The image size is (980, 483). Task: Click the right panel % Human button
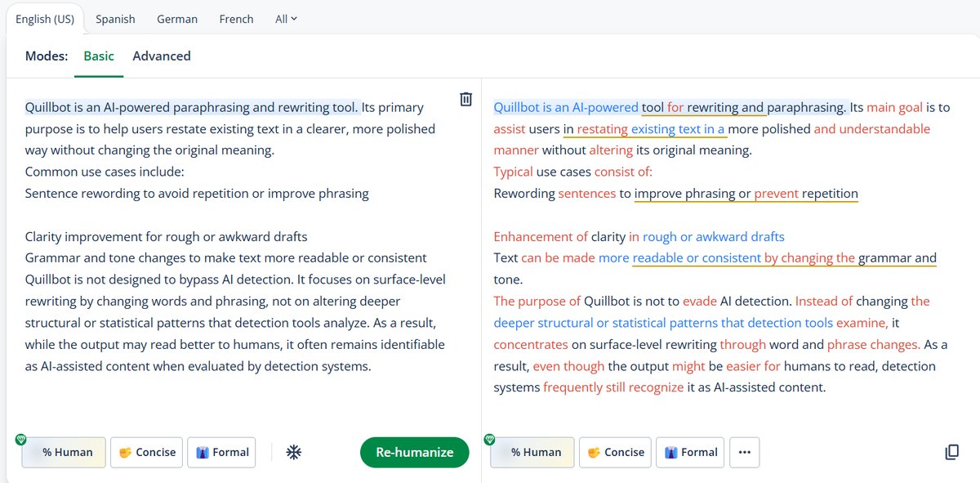[x=532, y=452]
